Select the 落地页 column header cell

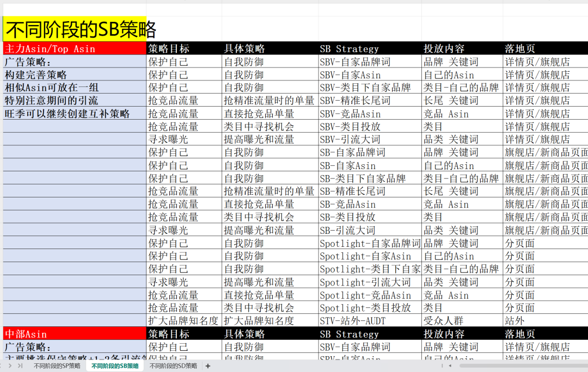(x=520, y=48)
